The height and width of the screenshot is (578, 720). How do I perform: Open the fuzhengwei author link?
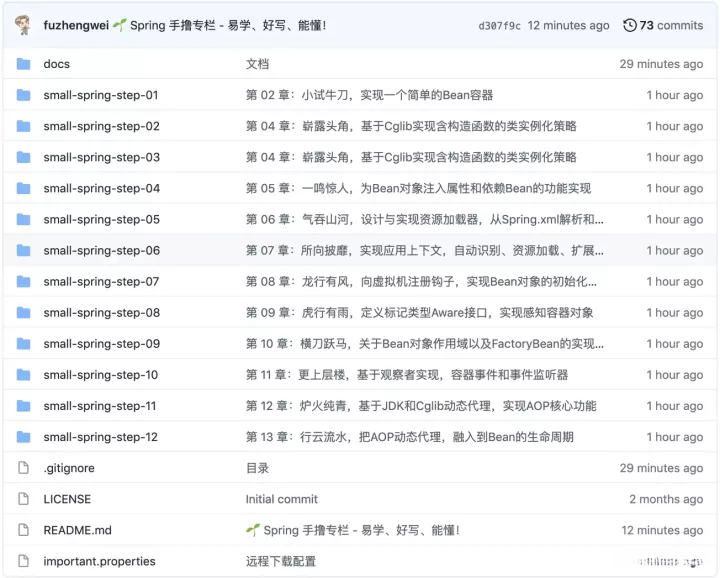click(76, 25)
